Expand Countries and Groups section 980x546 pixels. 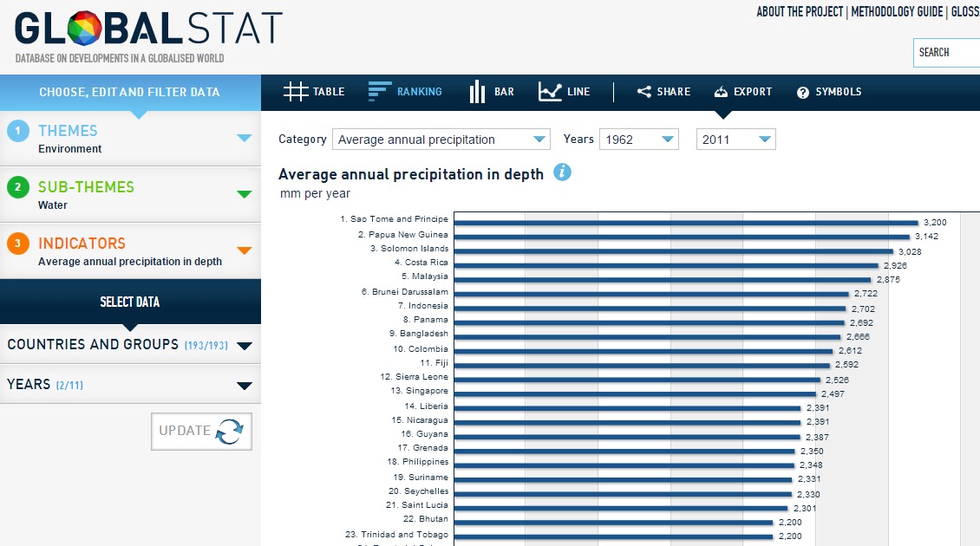[x=130, y=345]
